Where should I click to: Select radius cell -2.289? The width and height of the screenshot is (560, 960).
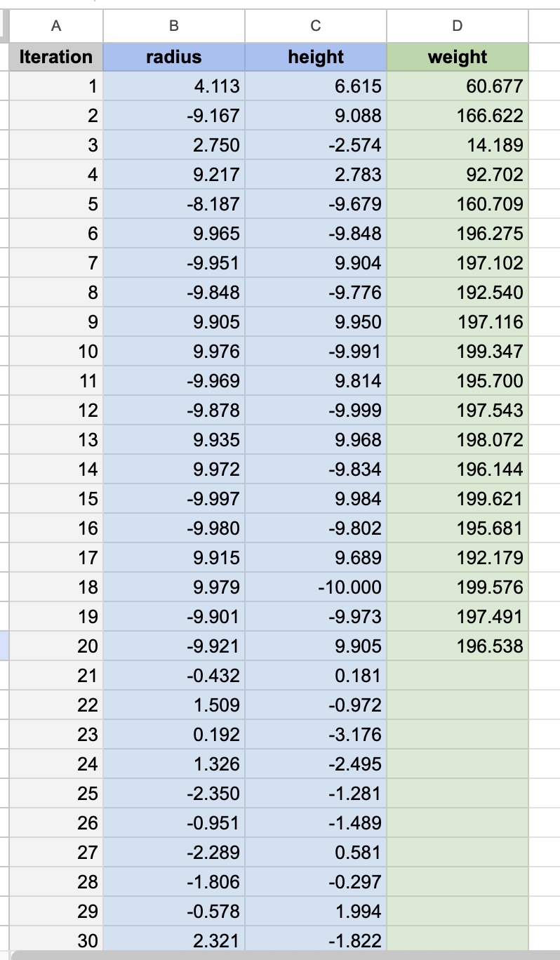174,853
